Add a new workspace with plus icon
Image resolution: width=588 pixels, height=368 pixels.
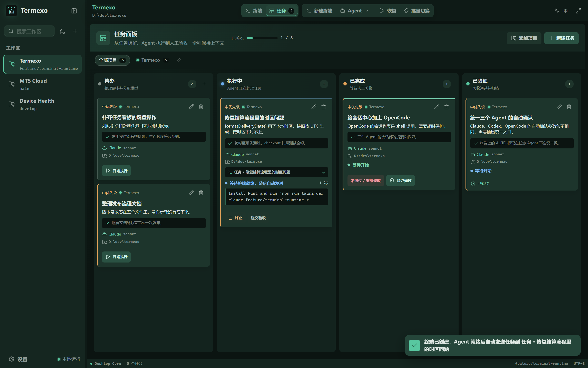[x=75, y=31]
